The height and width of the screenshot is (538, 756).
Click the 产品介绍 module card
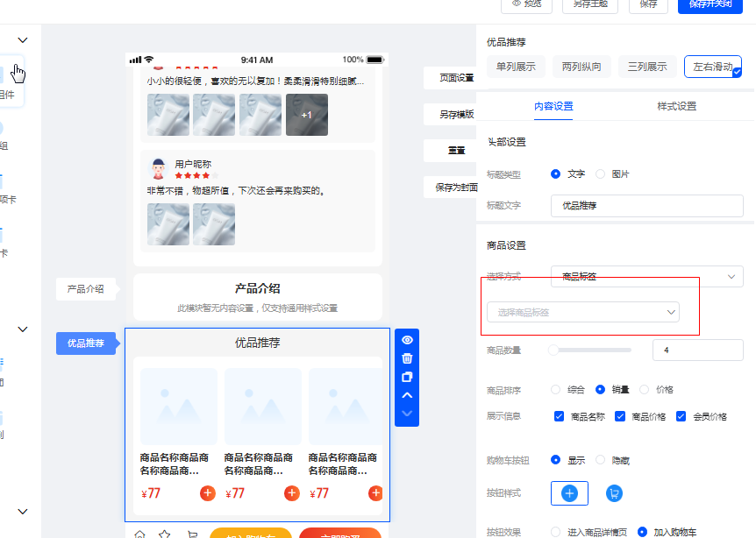(x=258, y=297)
